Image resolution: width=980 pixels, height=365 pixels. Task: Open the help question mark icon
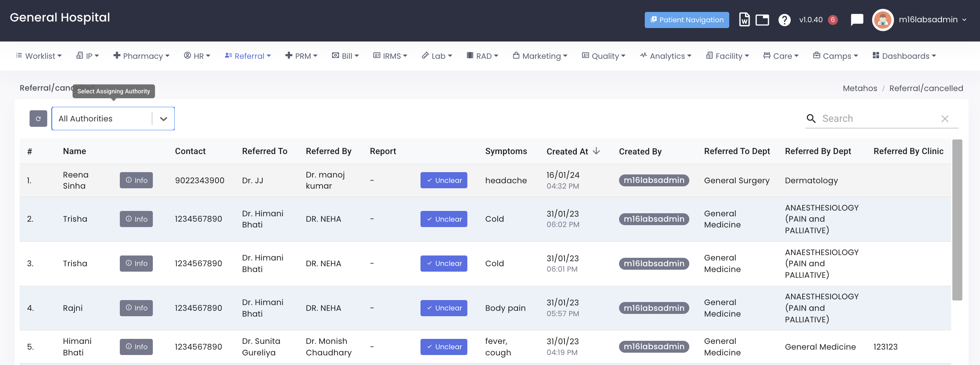[x=784, y=20]
